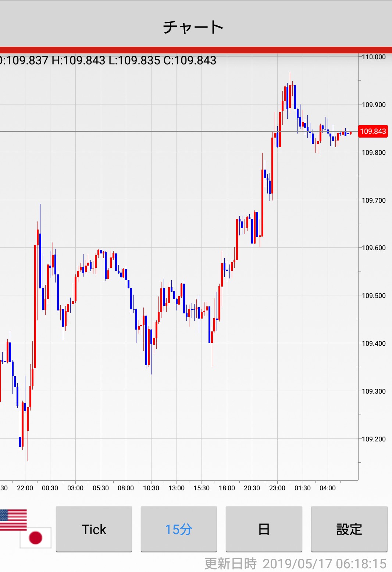Click the 18:00 time axis label
This screenshot has width=392, height=572.
pos(227,488)
